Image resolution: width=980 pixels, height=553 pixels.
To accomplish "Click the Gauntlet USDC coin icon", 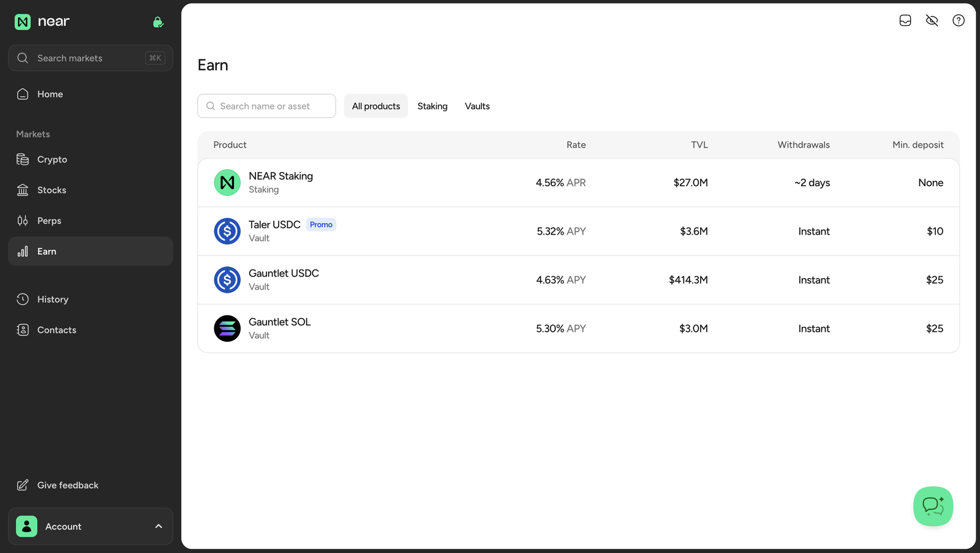I will coord(227,280).
